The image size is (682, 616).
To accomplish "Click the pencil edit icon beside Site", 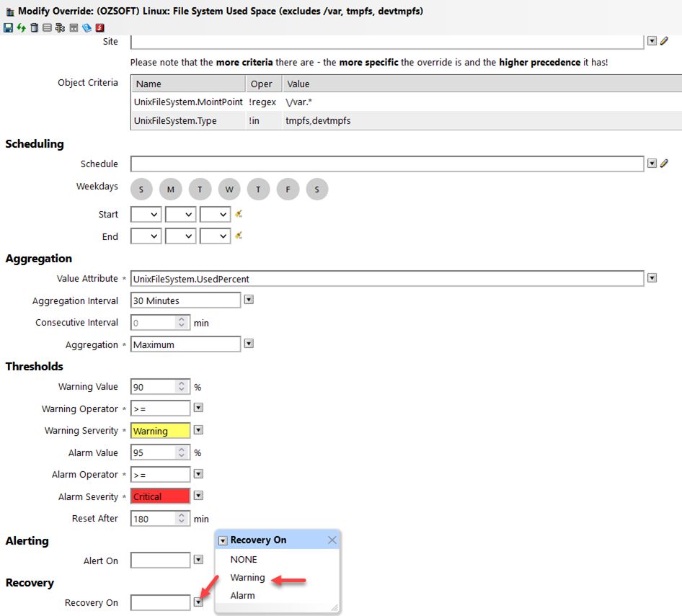I will click(x=664, y=41).
